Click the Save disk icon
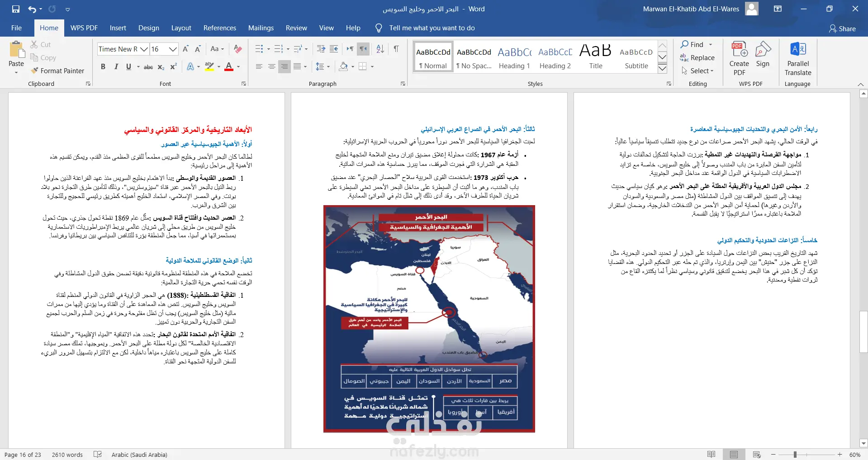This screenshot has height=460, width=868. [16, 9]
